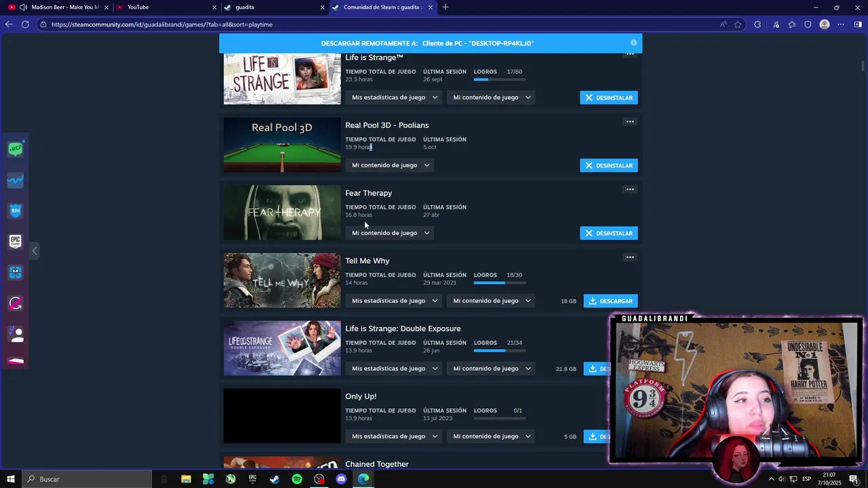The image size is (868, 488).
Task: Open the Only Up! title link
Action: (x=361, y=396)
